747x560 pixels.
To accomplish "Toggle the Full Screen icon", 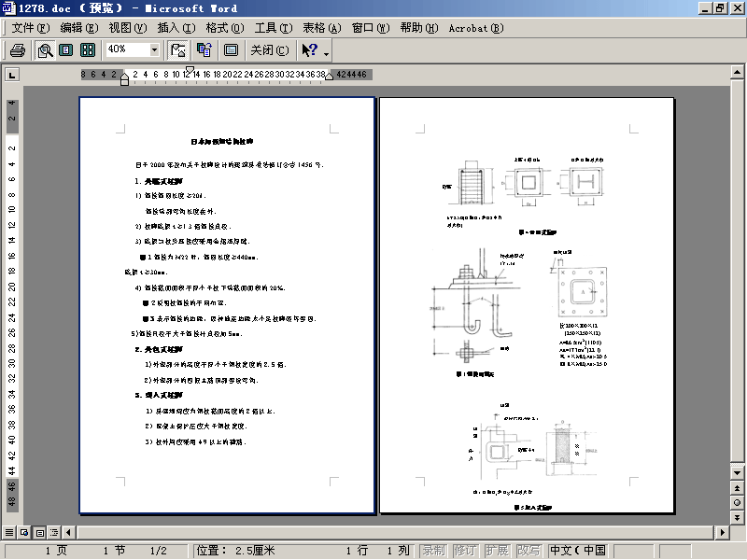I will click(x=231, y=50).
